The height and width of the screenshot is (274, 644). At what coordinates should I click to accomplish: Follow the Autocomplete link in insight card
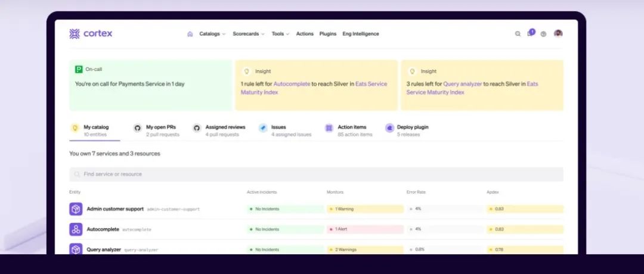pos(292,83)
